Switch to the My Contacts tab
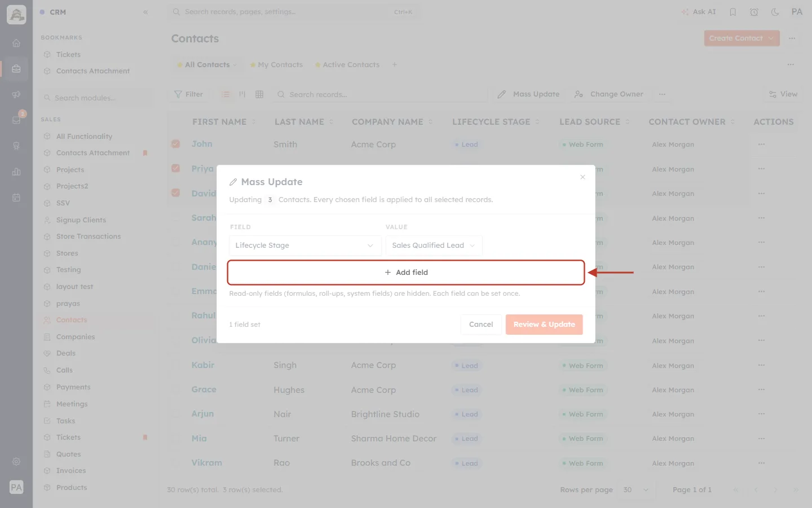812x508 pixels. pos(276,65)
